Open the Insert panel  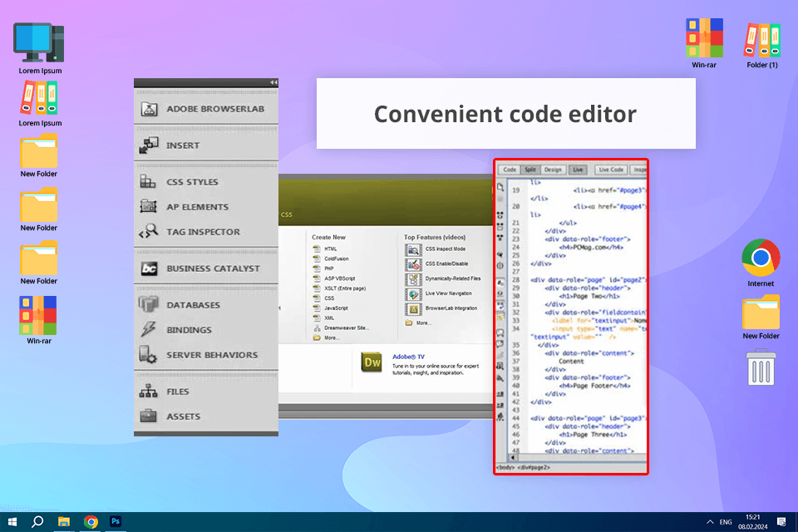point(206,145)
